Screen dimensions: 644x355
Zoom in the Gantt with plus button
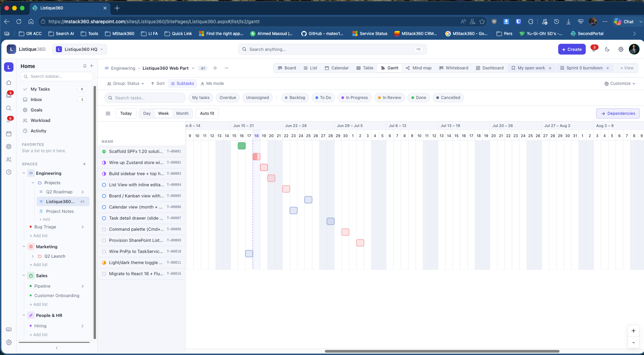634,331
